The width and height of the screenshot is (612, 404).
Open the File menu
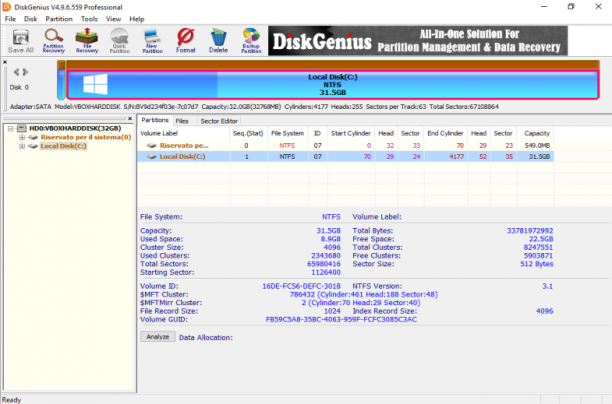click(x=10, y=19)
